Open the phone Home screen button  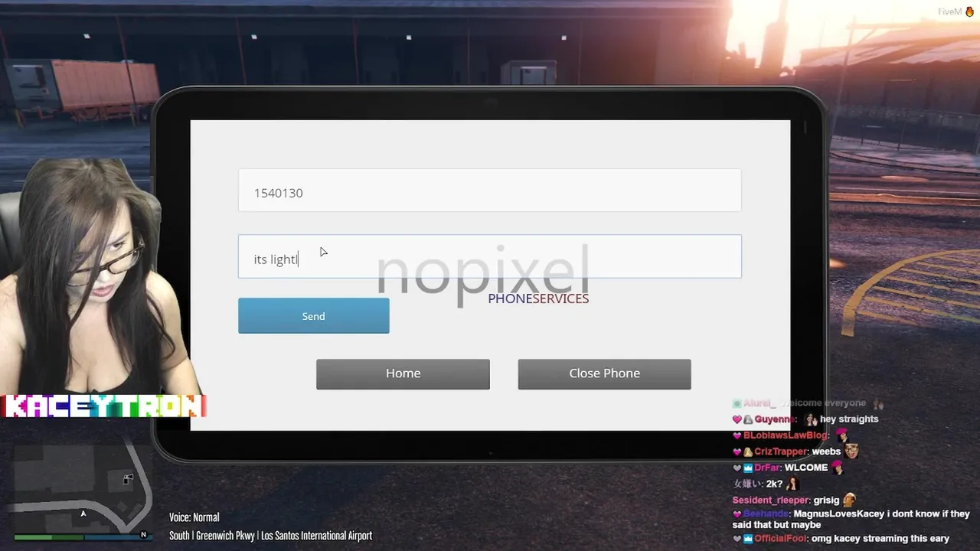point(403,374)
